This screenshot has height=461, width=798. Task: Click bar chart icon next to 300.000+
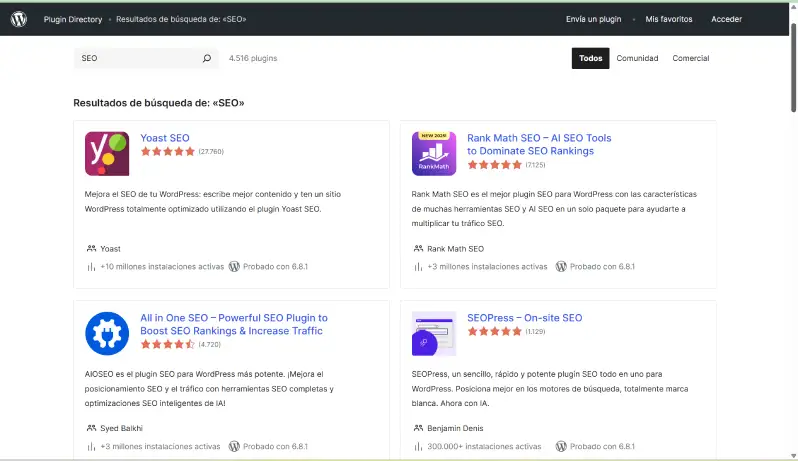point(418,447)
